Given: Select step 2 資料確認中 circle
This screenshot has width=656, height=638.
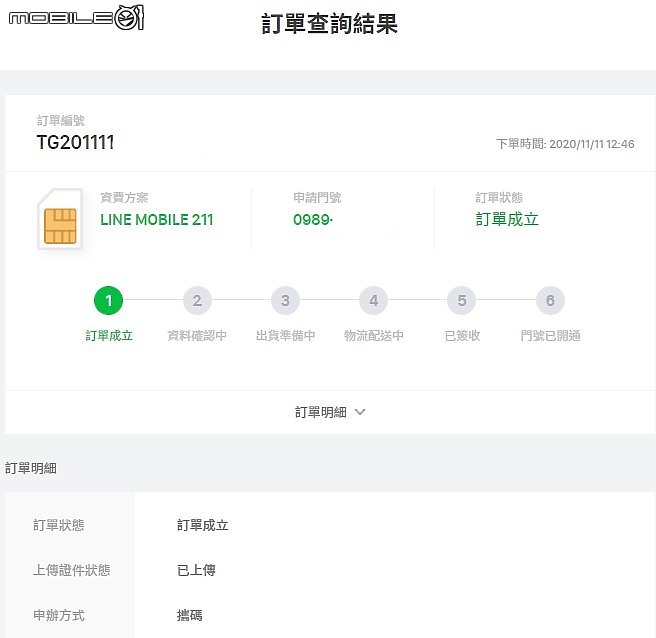Looking at the screenshot, I should pos(197,300).
